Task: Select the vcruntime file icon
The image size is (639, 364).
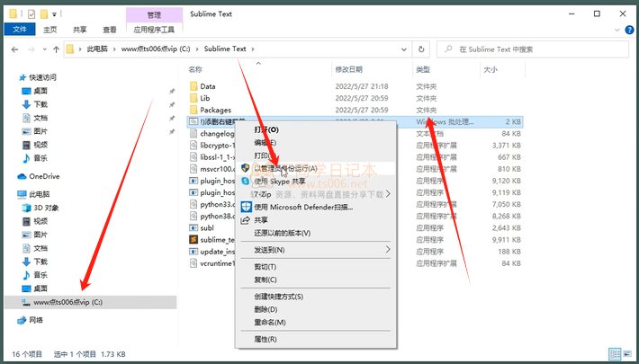Action: point(193,263)
